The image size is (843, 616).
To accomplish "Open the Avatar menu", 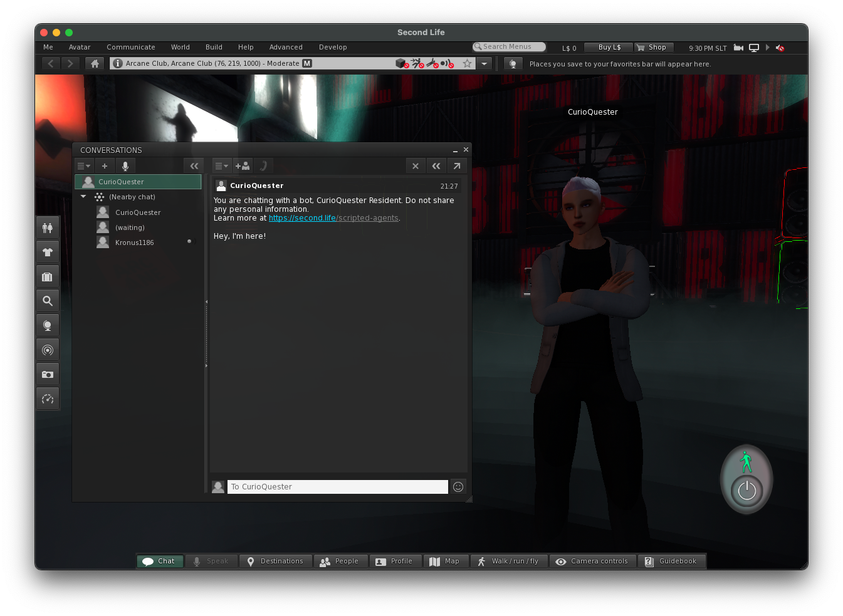I will (80, 47).
